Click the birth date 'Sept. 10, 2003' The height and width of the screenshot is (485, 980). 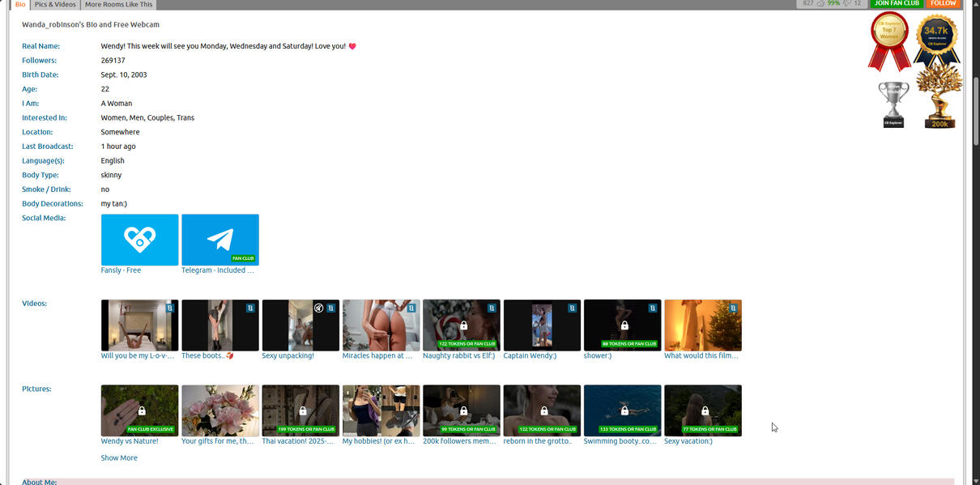tap(124, 74)
